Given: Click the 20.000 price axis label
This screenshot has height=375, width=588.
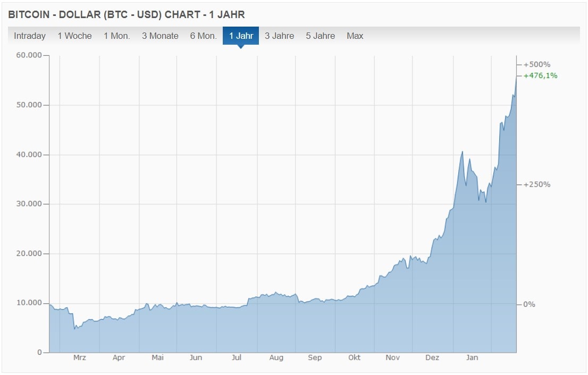Looking at the screenshot, I should 29,253.
